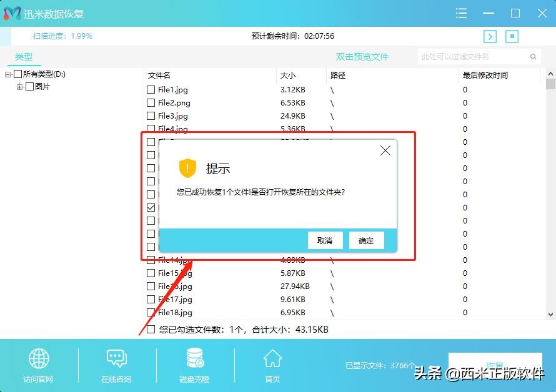Click the 24.9KB size cell
Screen dimensions: 556x392
[293, 116]
